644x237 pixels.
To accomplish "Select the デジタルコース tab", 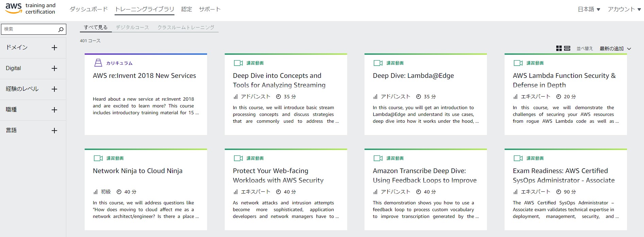I will coord(132,27).
